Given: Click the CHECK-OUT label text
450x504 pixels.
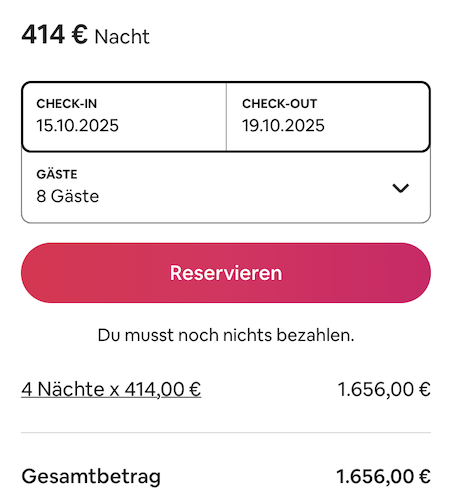Looking at the screenshot, I should click(280, 104).
